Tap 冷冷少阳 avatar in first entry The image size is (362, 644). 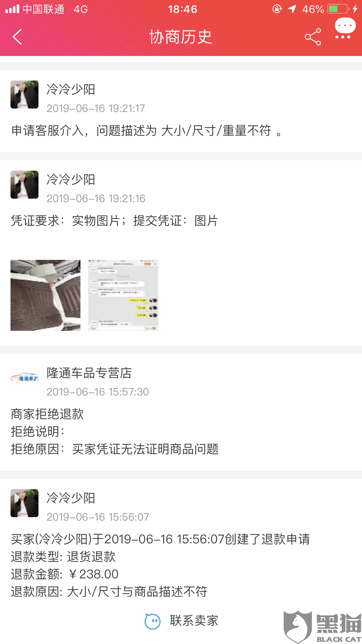[x=24, y=94]
